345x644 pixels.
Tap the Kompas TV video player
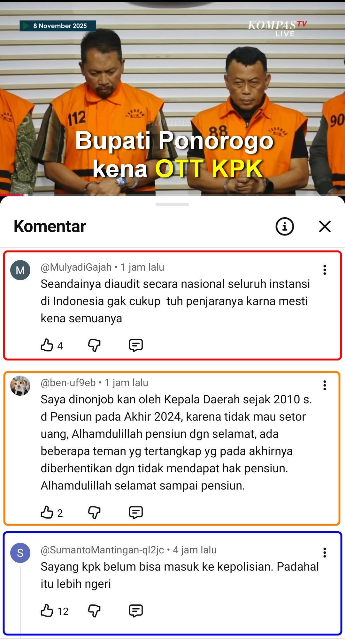172,98
